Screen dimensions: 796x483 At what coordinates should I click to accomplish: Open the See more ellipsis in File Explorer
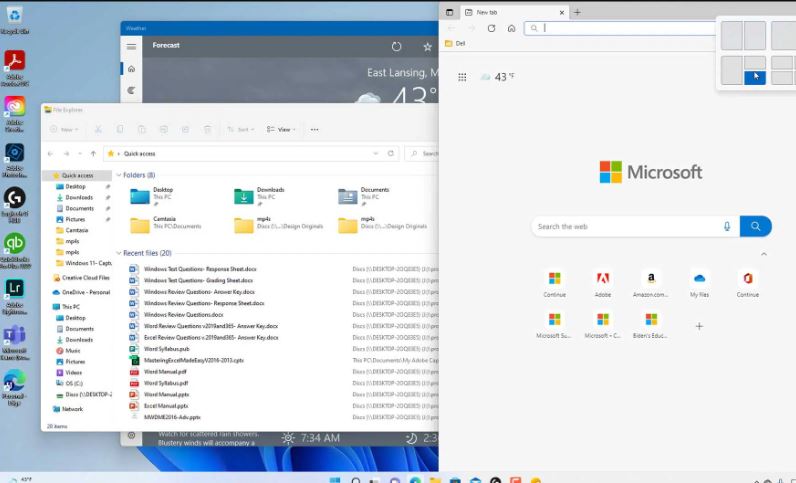tap(315, 130)
